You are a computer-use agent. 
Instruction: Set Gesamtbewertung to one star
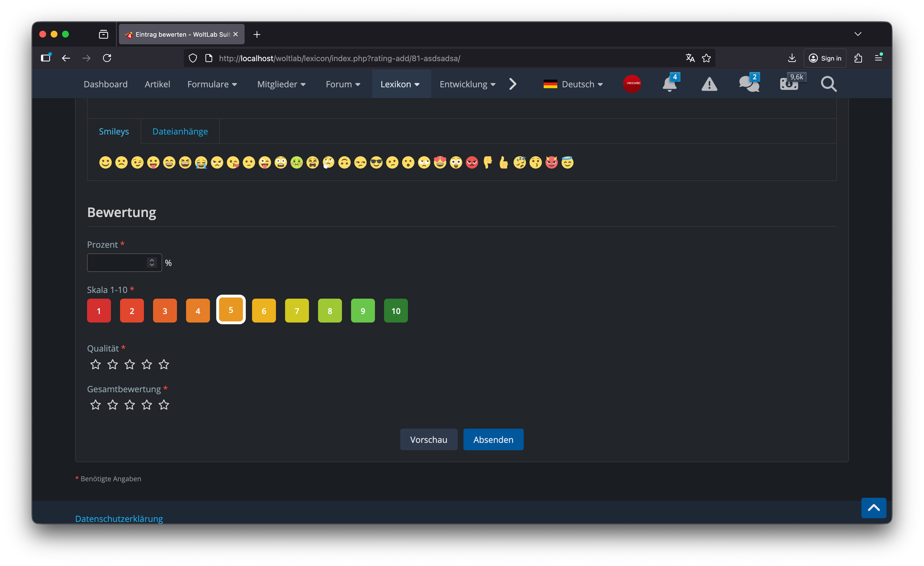[x=95, y=405]
